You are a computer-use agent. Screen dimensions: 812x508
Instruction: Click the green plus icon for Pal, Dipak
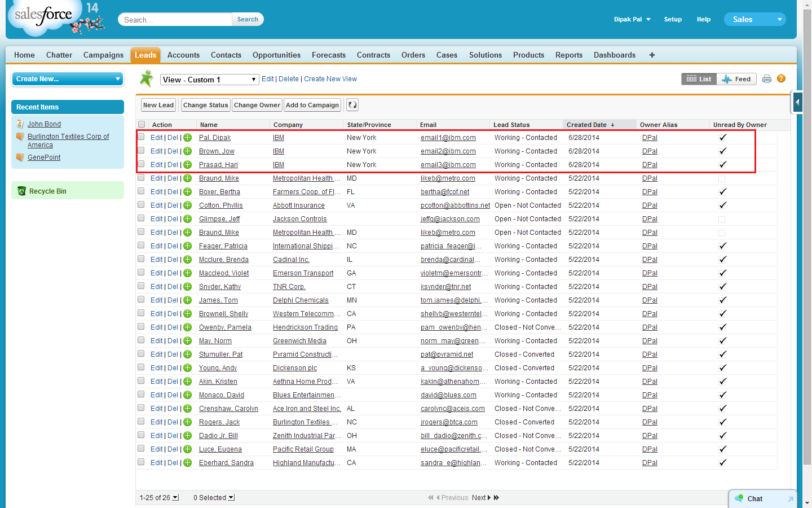tap(188, 138)
